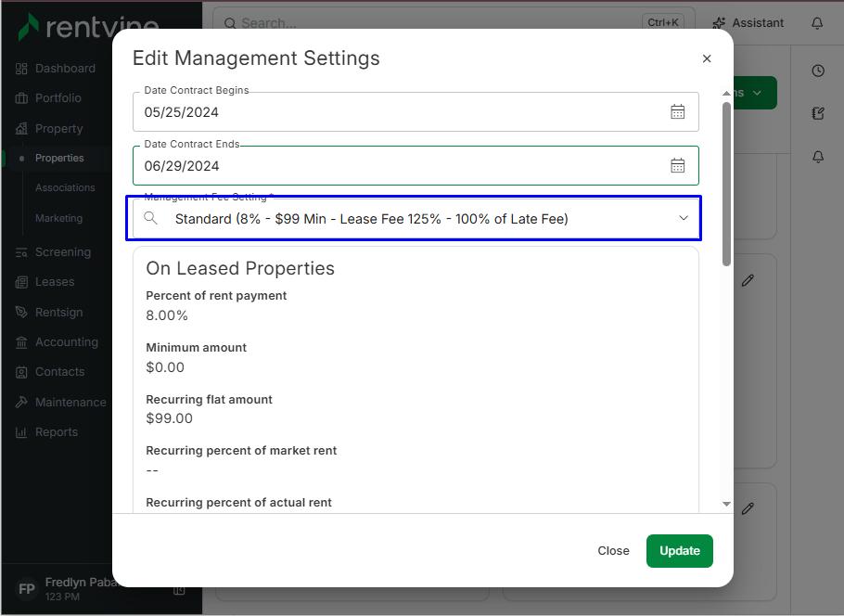This screenshot has width=844, height=616.
Task: Click the Portfolio briefcase icon
Action: (21, 98)
